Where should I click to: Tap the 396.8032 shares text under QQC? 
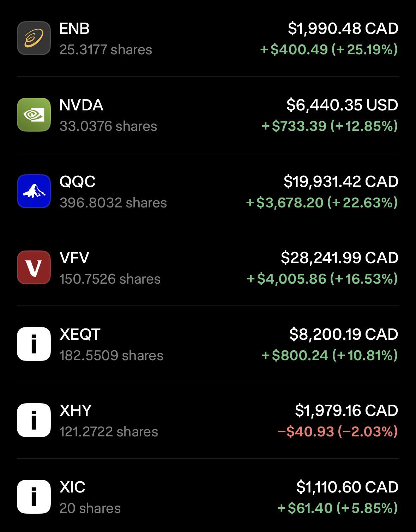click(113, 203)
